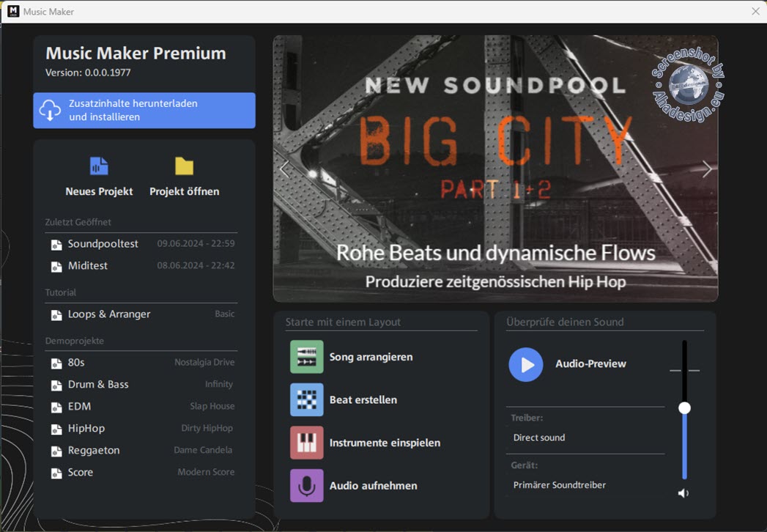This screenshot has height=532, width=767.
Task: Click the Slap House subtitle
Action: click(x=212, y=406)
